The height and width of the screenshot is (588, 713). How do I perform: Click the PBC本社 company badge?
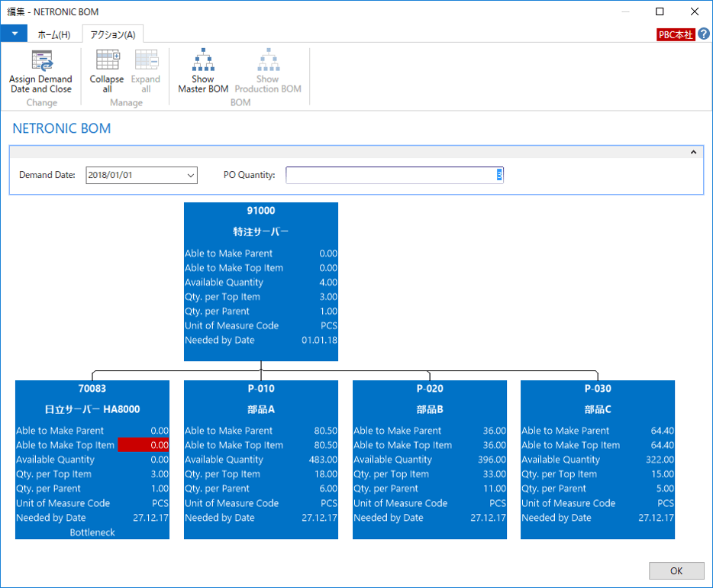click(x=676, y=35)
